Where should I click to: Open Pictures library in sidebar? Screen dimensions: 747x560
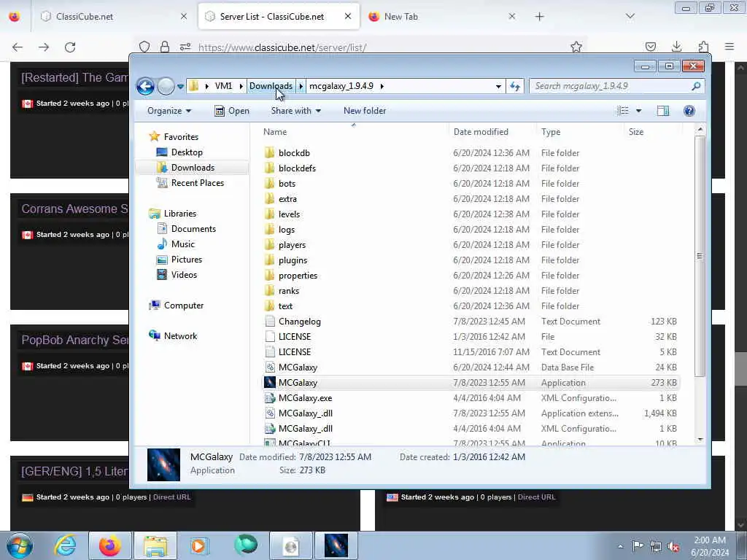(x=186, y=260)
